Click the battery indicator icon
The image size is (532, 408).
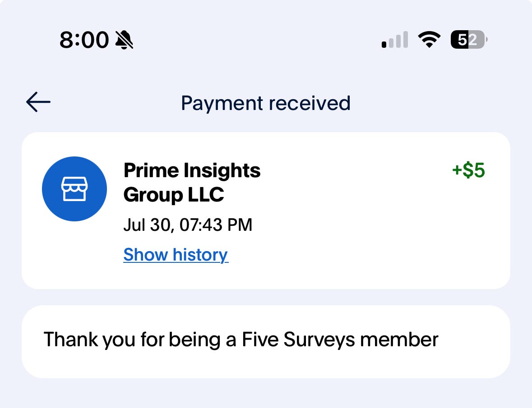(x=469, y=40)
